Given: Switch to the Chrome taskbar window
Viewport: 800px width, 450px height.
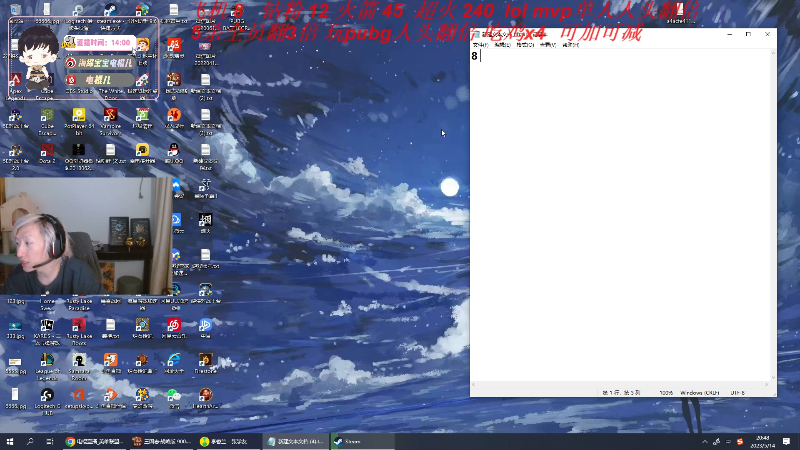Looking at the screenshot, I should [x=95, y=441].
